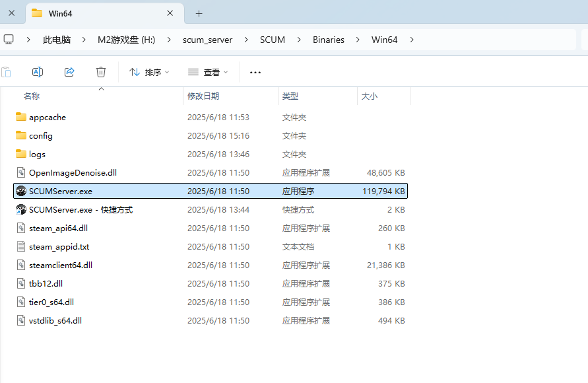588x383 pixels.
Task: Select SCUMServer.exe file name
Action: tap(61, 191)
